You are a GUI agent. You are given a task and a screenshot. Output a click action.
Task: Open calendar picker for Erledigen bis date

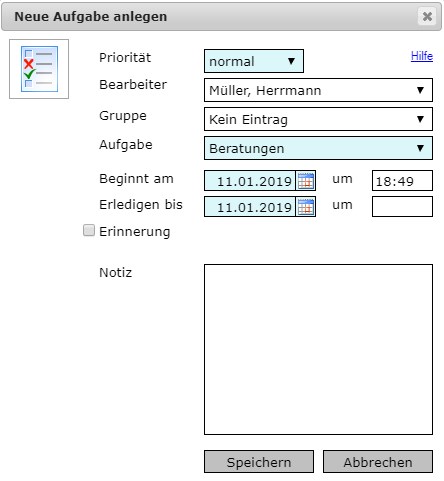click(x=306, y=207)
